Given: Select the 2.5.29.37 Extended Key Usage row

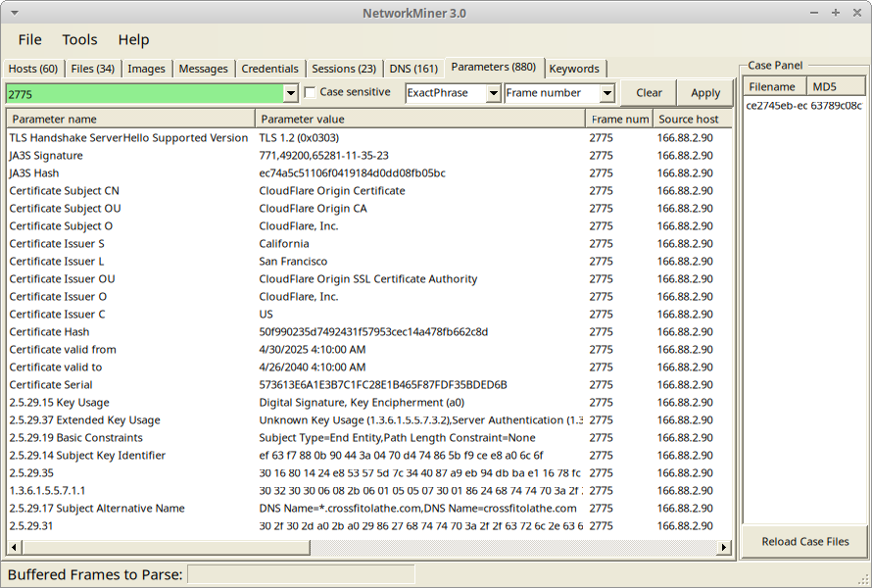Looking at the screenshot, I should (x=369, y=420).
